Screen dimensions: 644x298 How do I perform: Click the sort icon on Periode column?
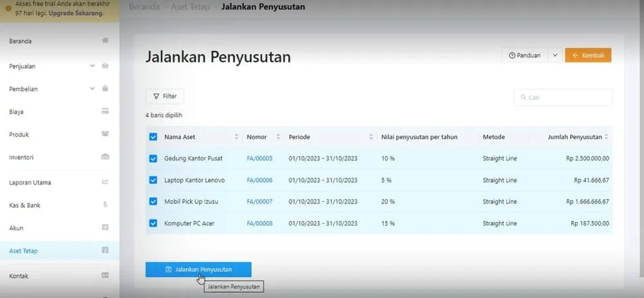[371, 137]
